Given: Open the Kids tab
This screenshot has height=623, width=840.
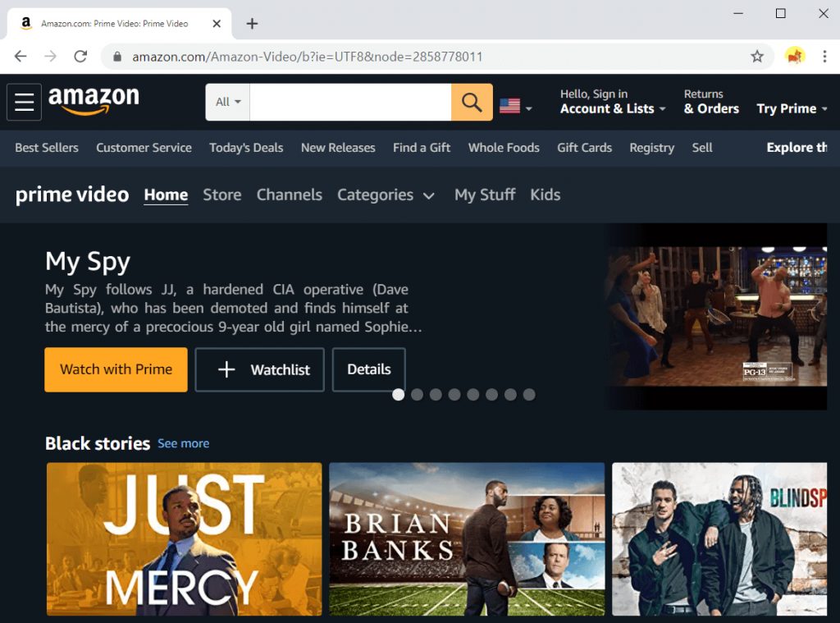Looking at the screenshot, I should pyautogui.click(x=546, y=195).
